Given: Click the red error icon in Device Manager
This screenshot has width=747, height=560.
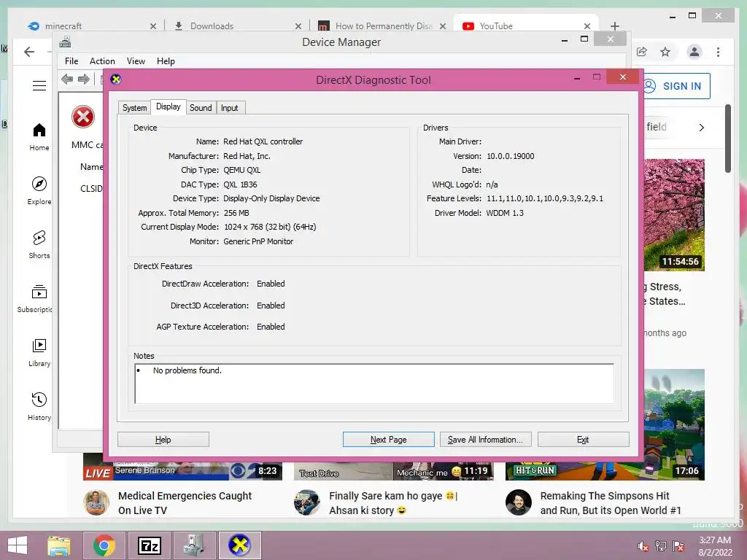Looking at the screenshot, I should pos(83,117).
